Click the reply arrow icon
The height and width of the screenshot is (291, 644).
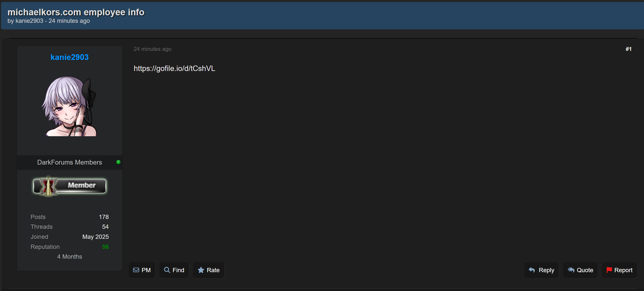coord(532,270)
